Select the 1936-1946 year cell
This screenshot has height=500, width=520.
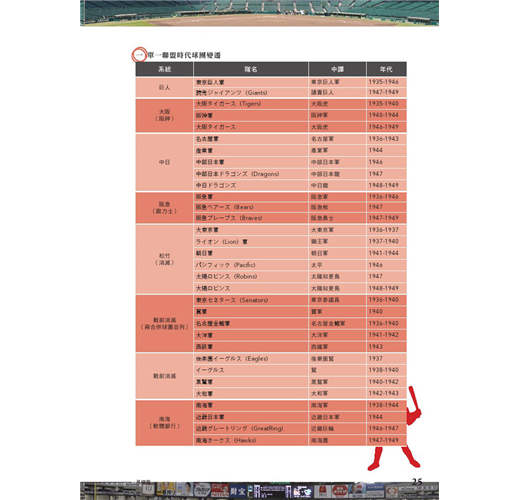tap(386, 197)
